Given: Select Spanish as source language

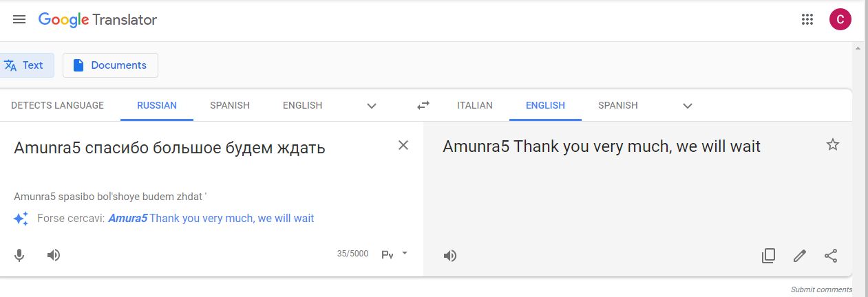Looking at the screenshot, I should tap(230, 105).
